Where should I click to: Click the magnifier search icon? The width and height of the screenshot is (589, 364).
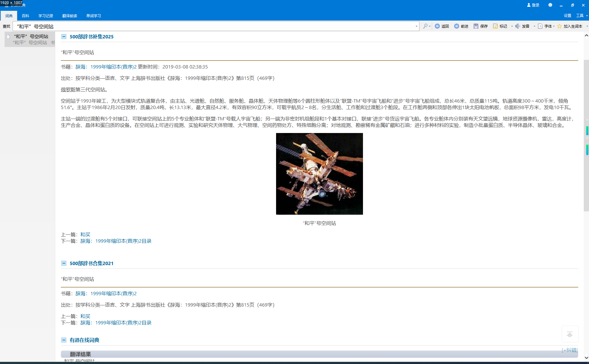pos(425,26)
